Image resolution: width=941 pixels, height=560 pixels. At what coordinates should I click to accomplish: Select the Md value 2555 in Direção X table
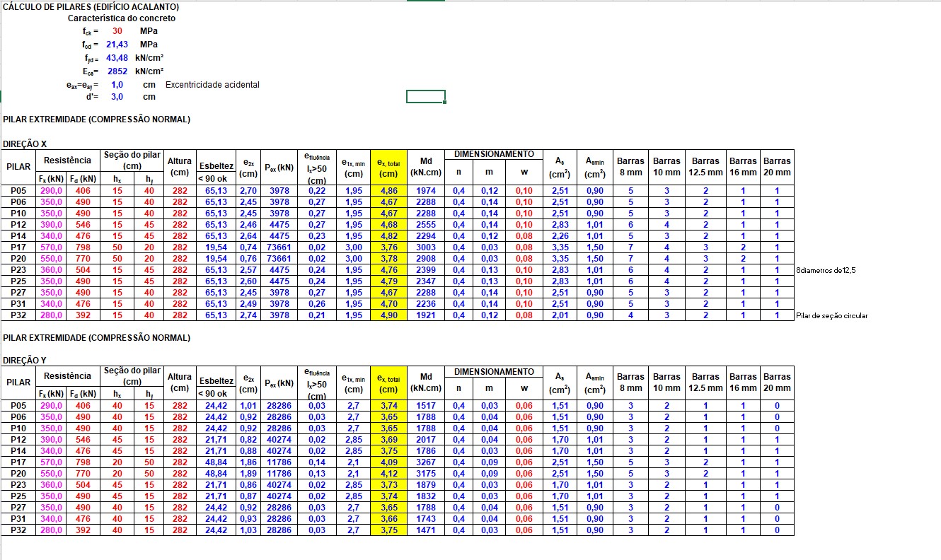pyautogui.click(x=426, y=225)
